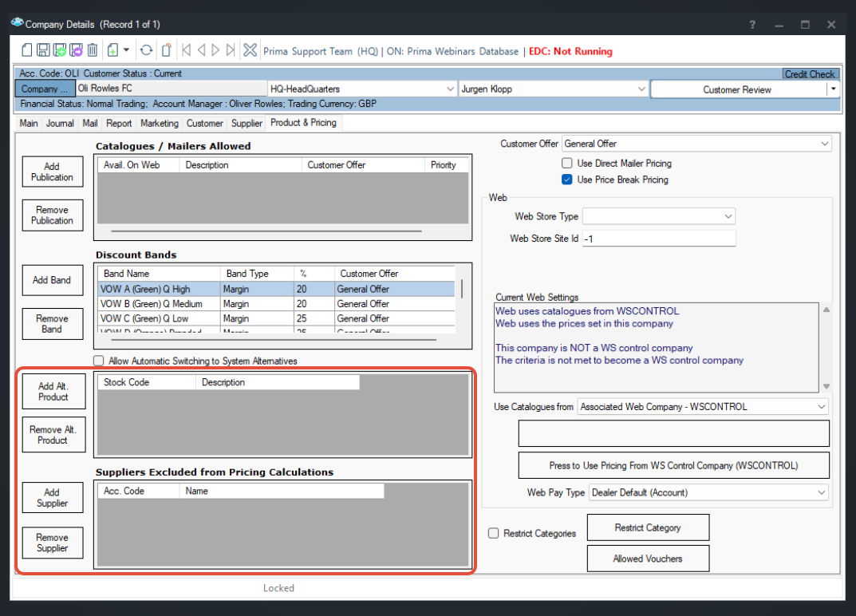Click the Credit Check button
Image resolution: width=856 pixels, height=616 pixels.
pos(810,73)
